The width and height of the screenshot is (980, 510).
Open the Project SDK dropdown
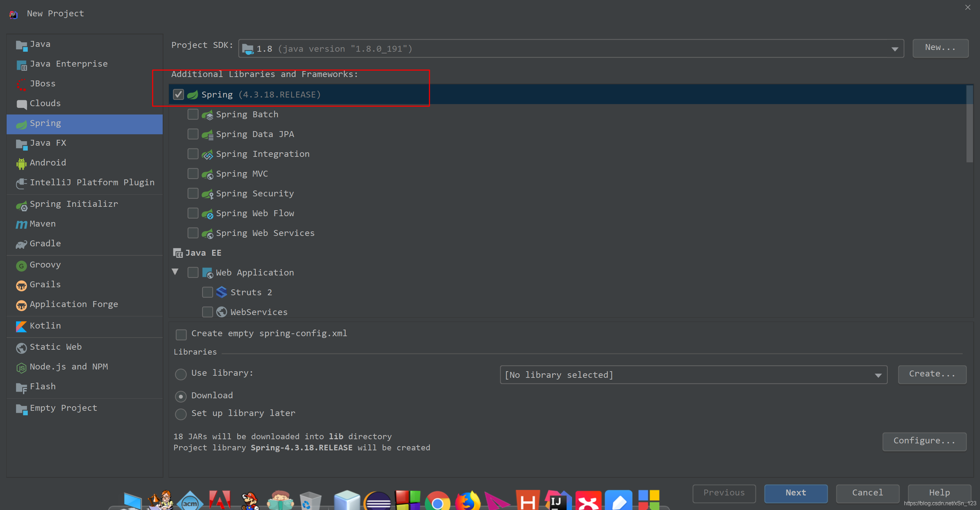pyautogui.click(x=571, y=49)
